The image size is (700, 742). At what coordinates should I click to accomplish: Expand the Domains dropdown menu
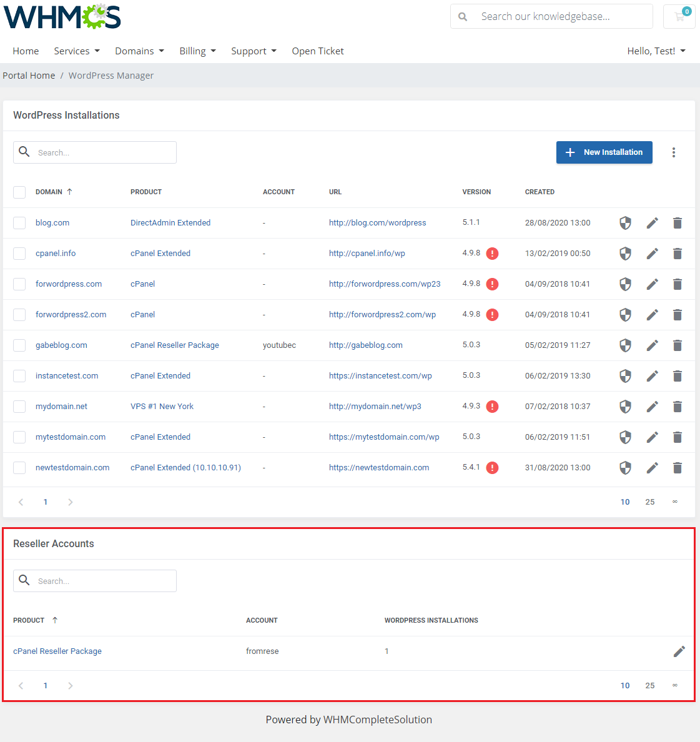139,51
